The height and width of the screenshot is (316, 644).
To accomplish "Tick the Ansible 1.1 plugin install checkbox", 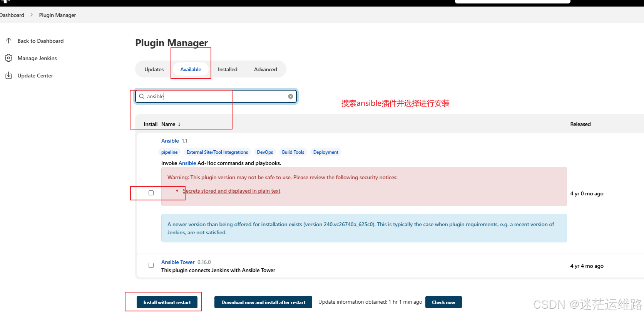I will 151,193.
